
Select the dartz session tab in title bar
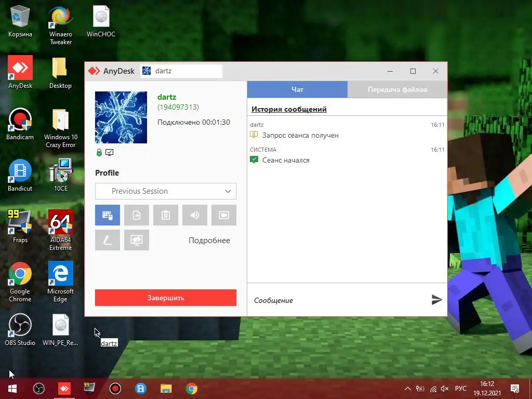click(181, 71)
